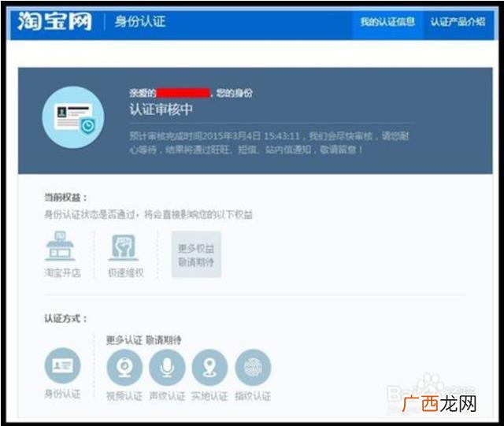Click the 淘宝网 logo

[x=54, y=21]
